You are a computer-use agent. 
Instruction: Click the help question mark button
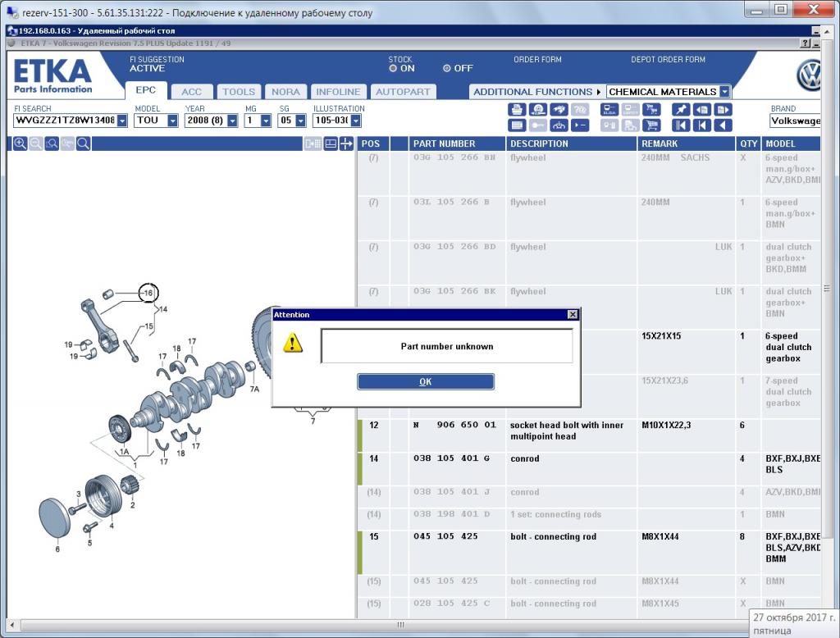pos(806,43)
